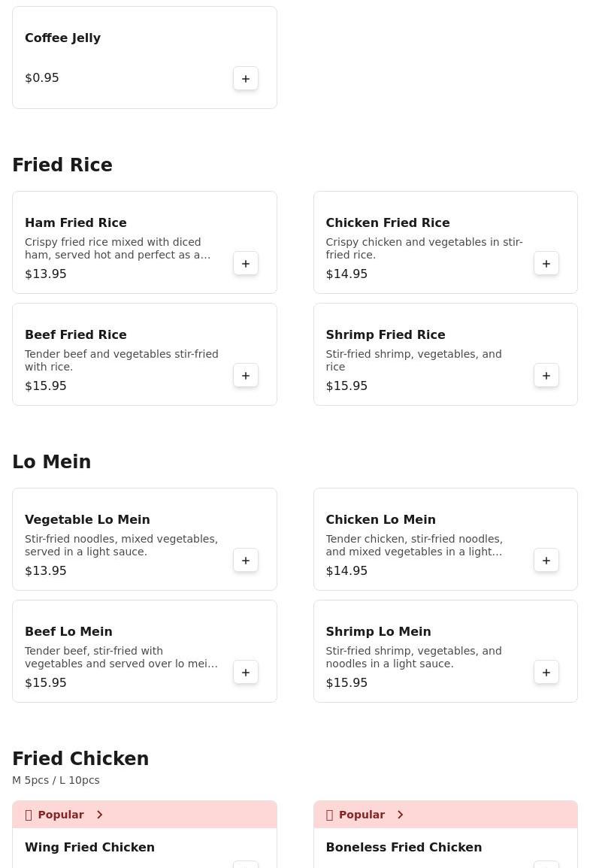Add Ham Fried Rice to cart
590x868 pixels.
click(x=246, y=264)
